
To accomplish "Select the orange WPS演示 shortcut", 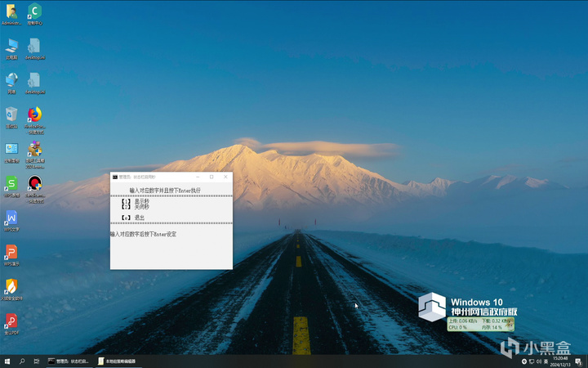I will (x=11, y=255).
